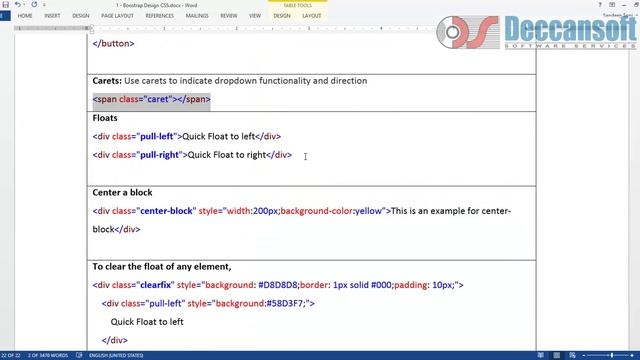Redo the last action

click(34, 4)
